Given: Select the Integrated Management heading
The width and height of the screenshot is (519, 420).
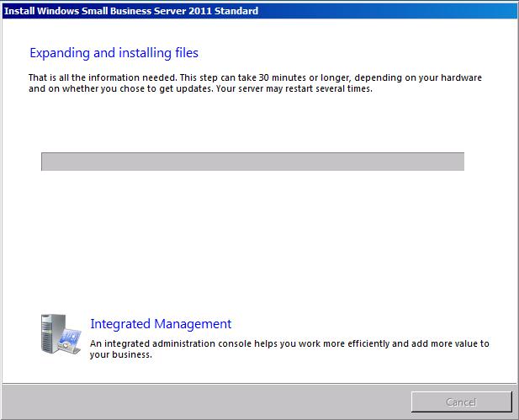Looking at the screenshot, I should coord(161,323).
